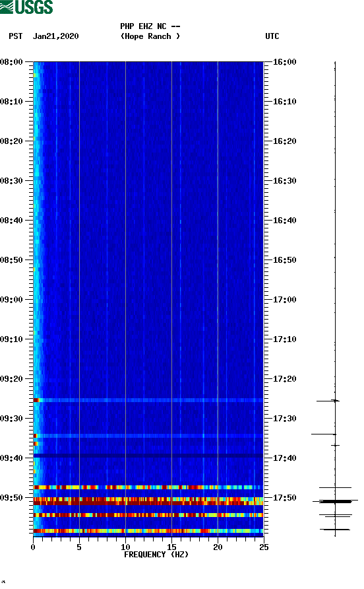
Task: Click the 15 Hz frequency axis label
Action: coord(171,547)
